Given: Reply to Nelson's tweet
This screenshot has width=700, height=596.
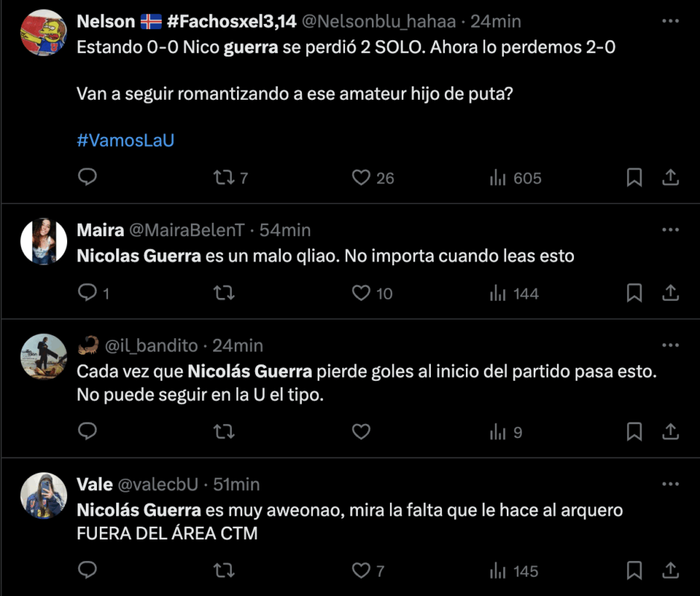Looking at the screenshot, I should (88, 177).
